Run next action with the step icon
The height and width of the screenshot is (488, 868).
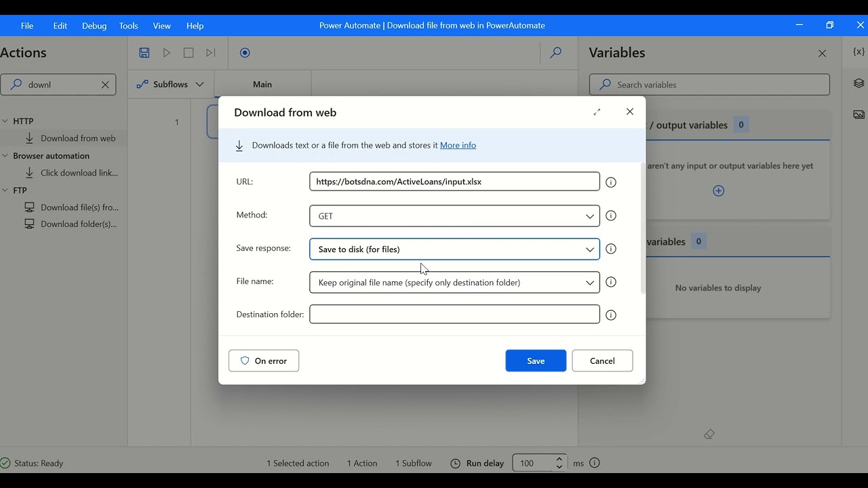(211, 53)
